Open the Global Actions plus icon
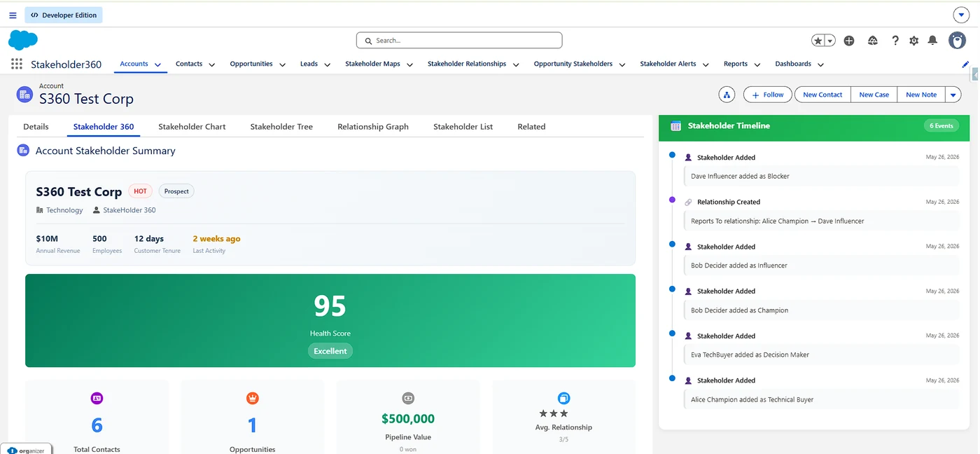 pos(849,41)
